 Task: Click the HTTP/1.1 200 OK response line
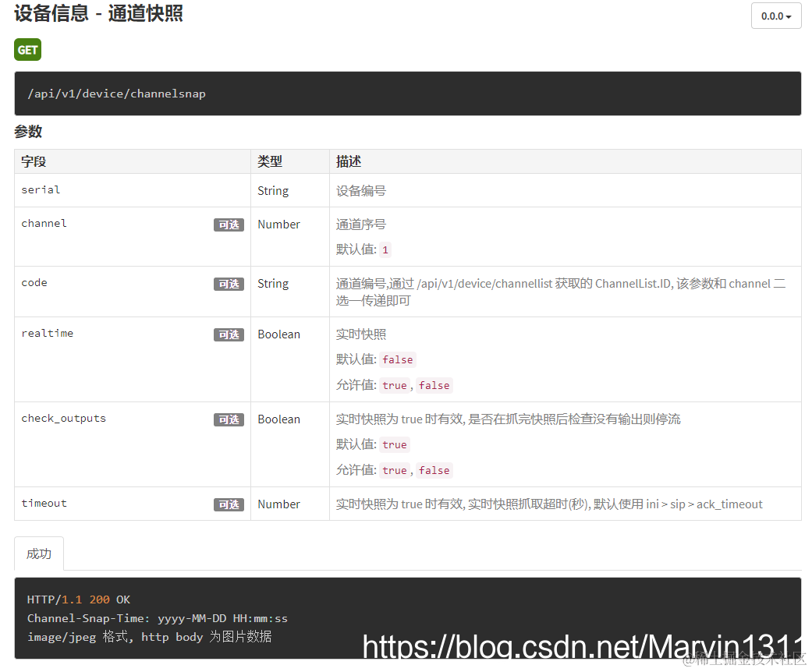point(79,599)
